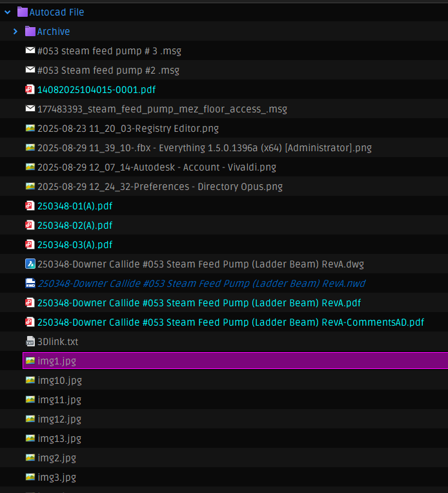The image size is (448, 493).
Task: Select file 14082025104015-0001.pdf
Action: pyautogui.click(x=96, y=90)
